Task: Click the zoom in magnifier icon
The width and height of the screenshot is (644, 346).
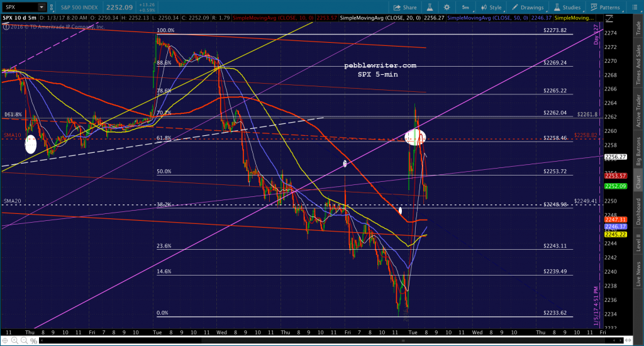Action: (x=14, y=341)
